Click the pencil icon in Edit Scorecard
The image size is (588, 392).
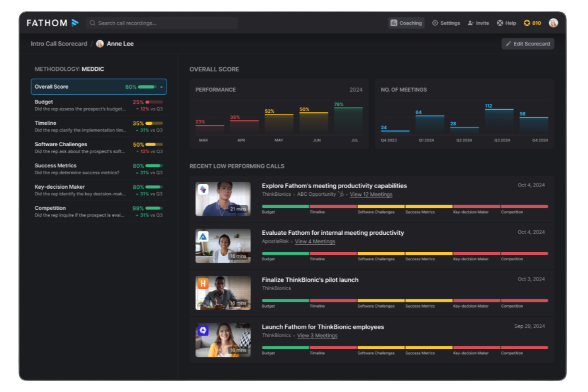[x=508, y=44]
